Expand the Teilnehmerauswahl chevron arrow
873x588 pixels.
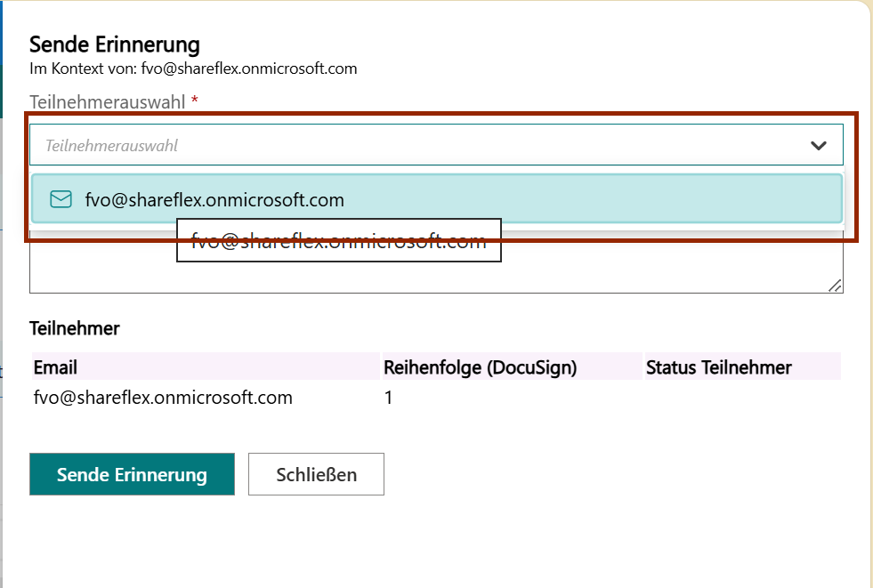[819, 145]
